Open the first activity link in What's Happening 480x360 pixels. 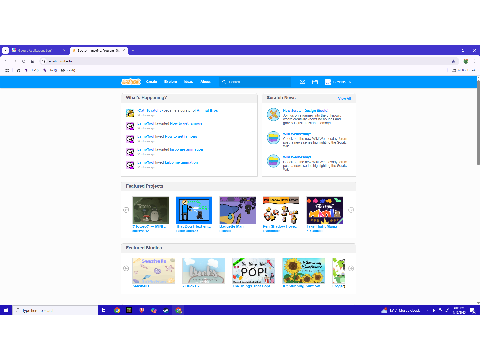click(x=178, y=110)
